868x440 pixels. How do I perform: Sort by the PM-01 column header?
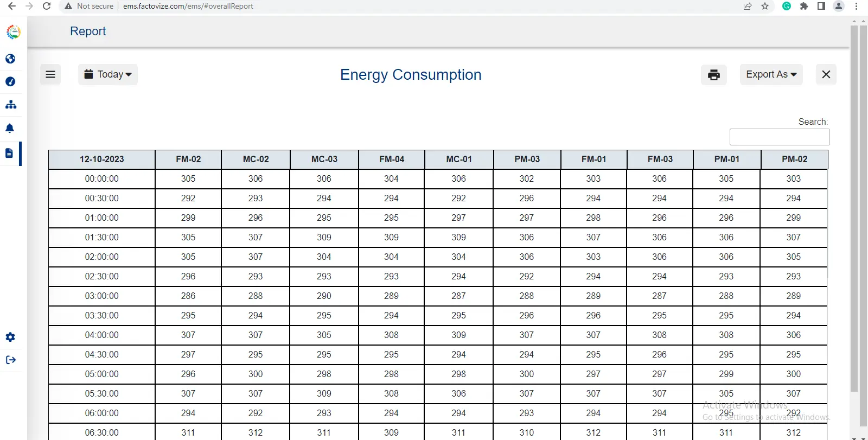pos(727,160)
